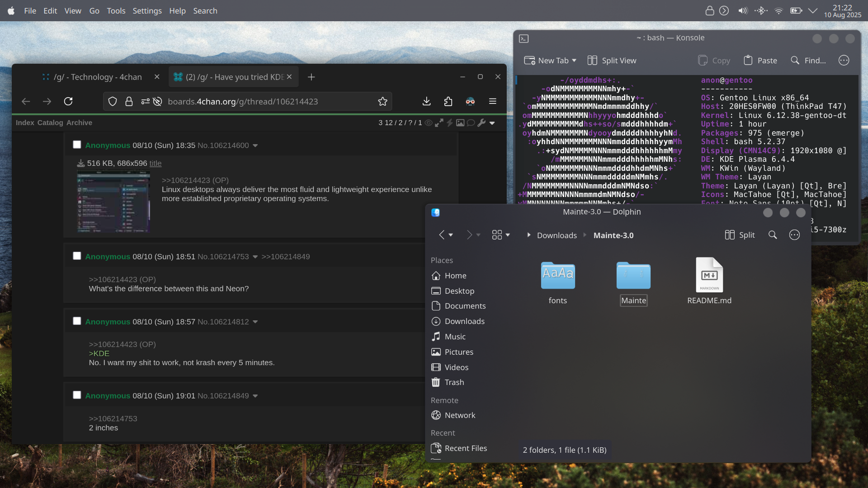The height and width of the screenshot is (488, 868).
Task: Click the extension icon in the Firefox toolbar
Action: coord(470,101)
